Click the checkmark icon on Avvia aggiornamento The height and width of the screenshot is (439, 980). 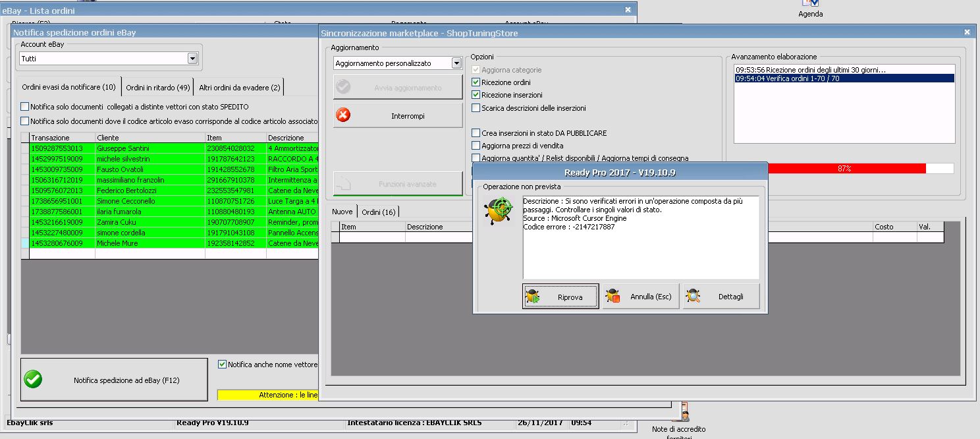343,87
